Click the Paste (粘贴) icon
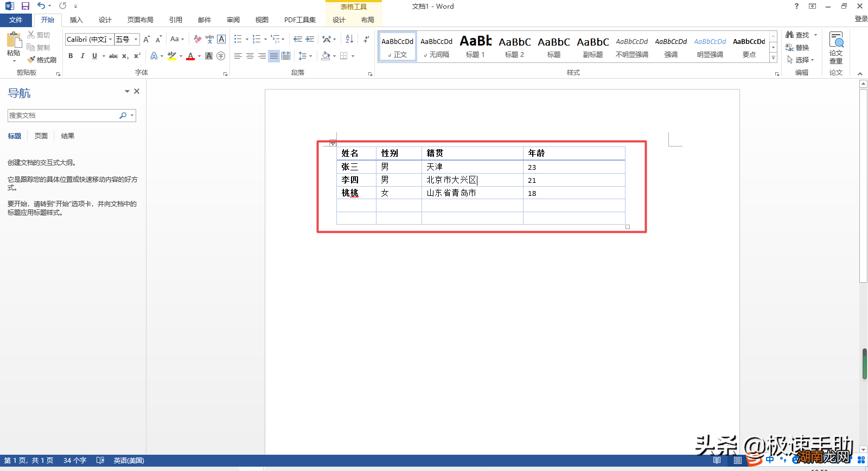The width and height of the screenshot is (868, 471). [14, 40]
